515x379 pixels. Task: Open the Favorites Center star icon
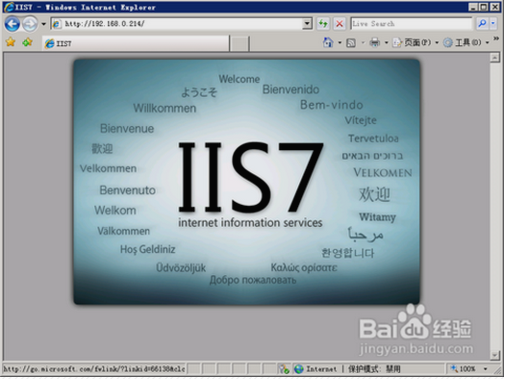[x=11, y=42]
